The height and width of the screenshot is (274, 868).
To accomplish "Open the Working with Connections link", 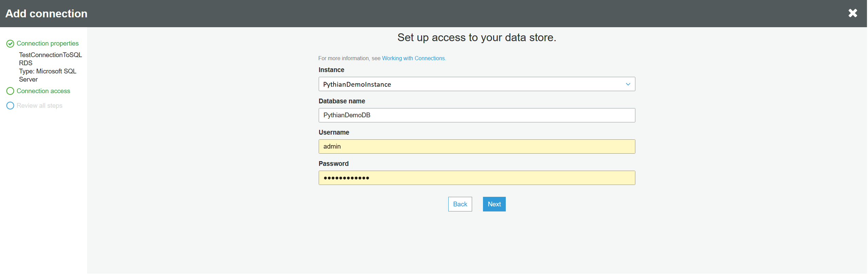I will click(414, 58).
